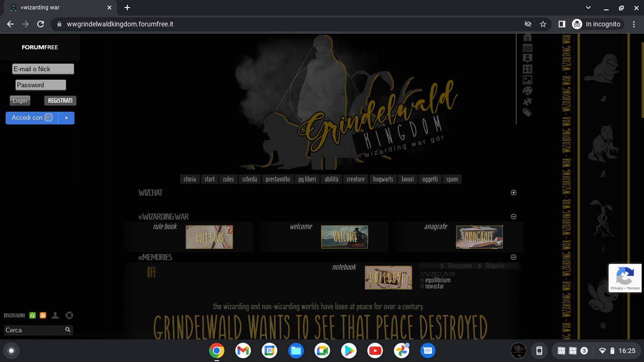Click the Login button

coord(20,100)
